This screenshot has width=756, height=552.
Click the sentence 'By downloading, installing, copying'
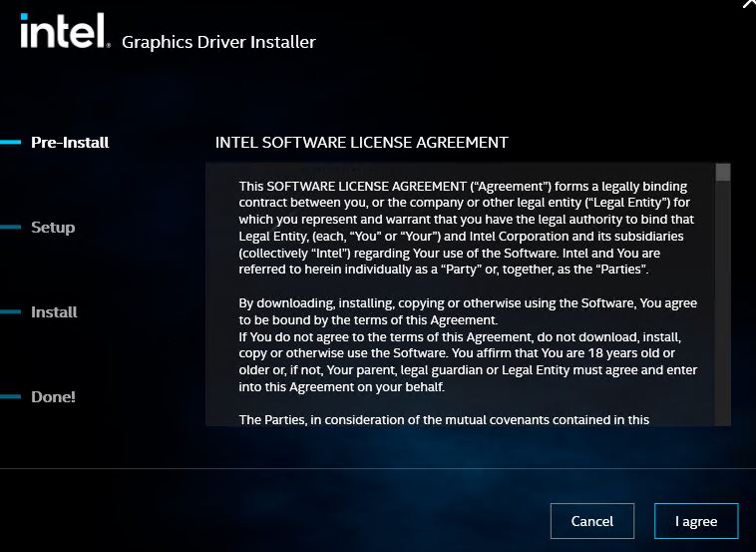(468, 311)
